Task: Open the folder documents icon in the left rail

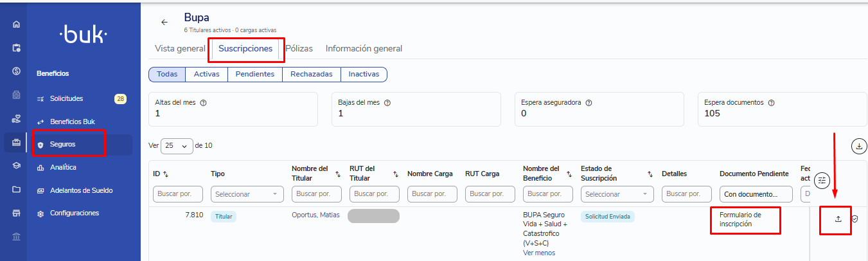Action: point(16,190)
